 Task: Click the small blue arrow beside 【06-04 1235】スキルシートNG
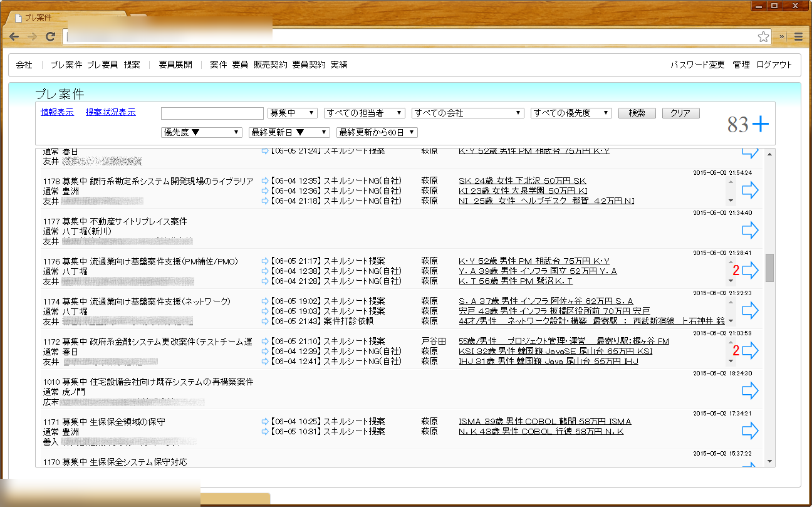point(265,180)
